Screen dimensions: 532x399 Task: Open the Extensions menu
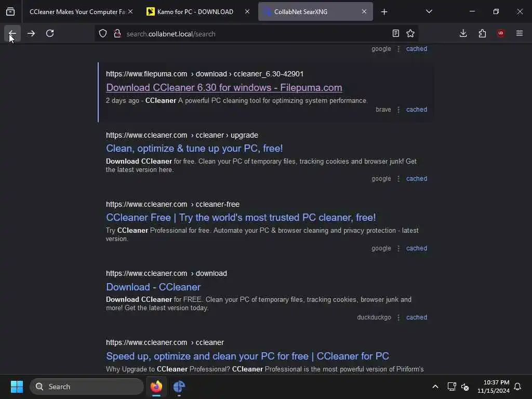coord(482,33)
